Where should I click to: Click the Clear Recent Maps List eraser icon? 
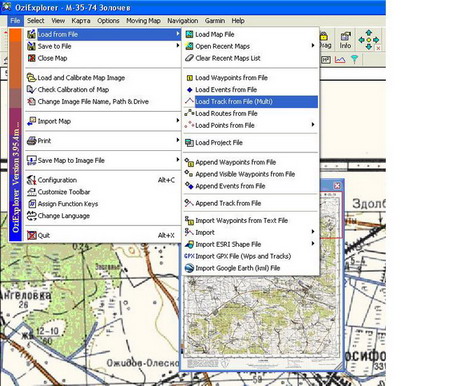(189, 58)
